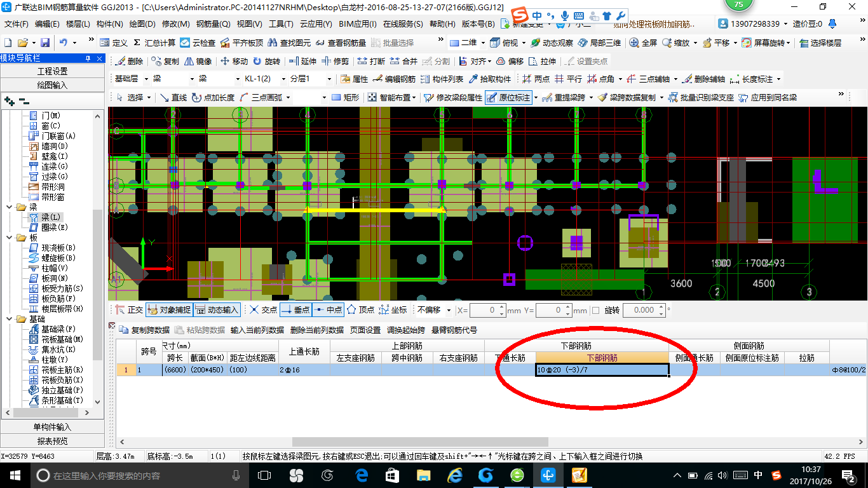This screenshot has height=488, width=868.
Task: Open the 构件(N) menu
Action: 109,24
